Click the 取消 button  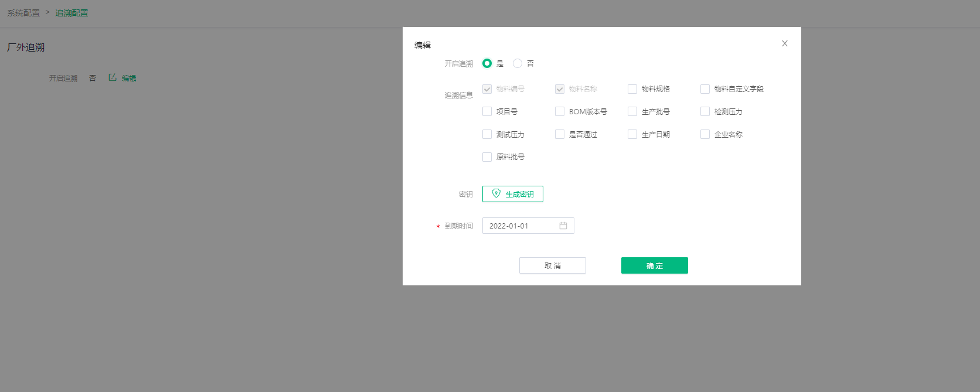coord(553,265)
